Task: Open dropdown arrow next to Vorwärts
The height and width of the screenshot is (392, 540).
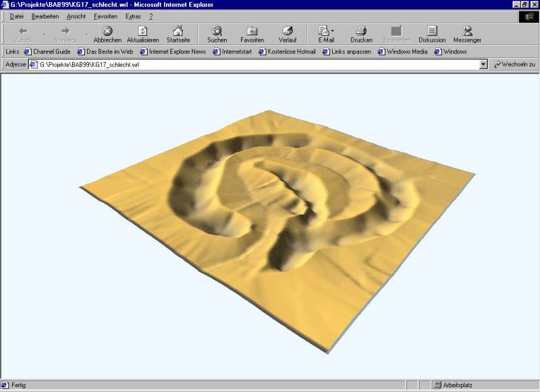Action: pos(86,34)
